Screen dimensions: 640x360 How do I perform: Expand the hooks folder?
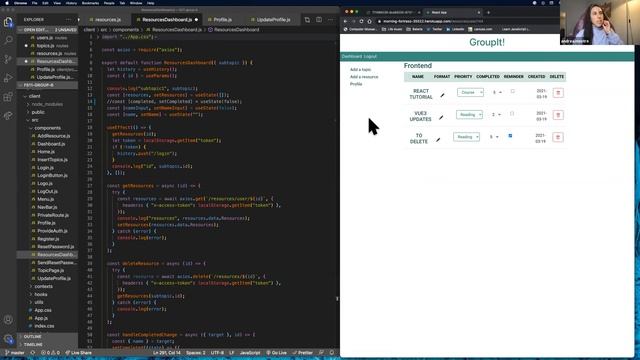tap(47, 294)
